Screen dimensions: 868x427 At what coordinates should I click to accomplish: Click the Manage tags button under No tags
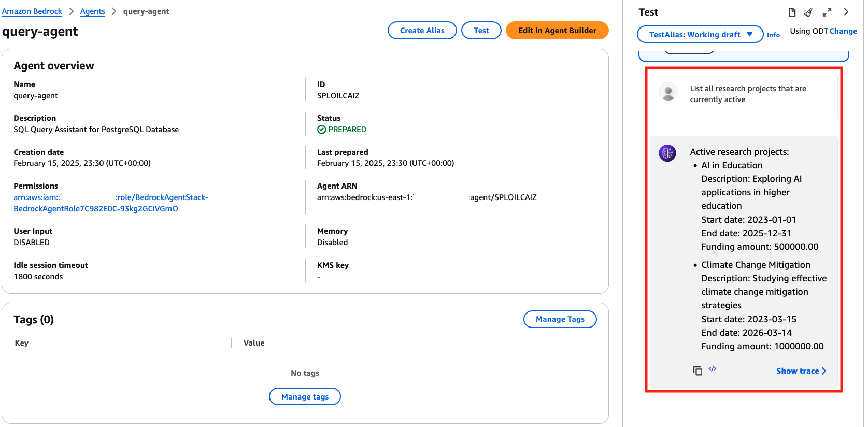click(x=305, y=397)
